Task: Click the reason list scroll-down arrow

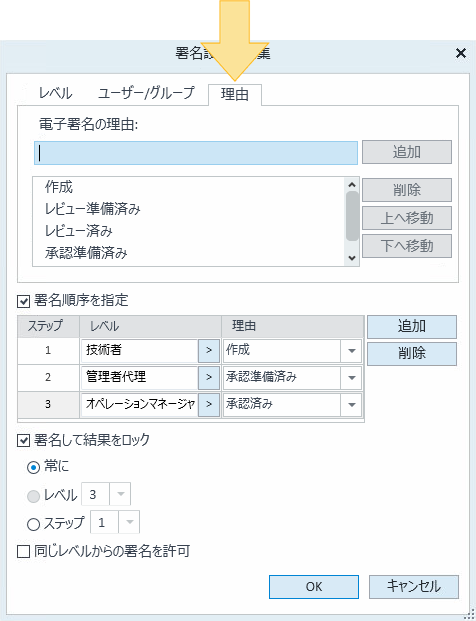Action: coord(352,258)
